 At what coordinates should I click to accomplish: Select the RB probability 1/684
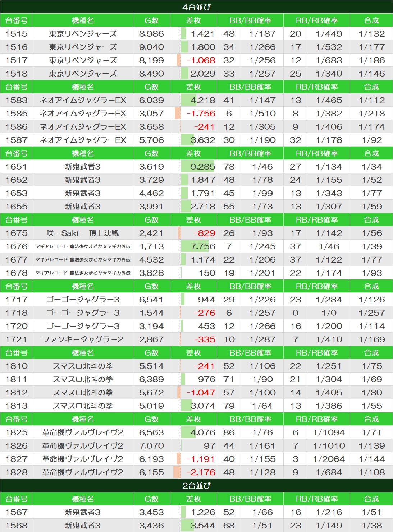click(x=329, y=472)
